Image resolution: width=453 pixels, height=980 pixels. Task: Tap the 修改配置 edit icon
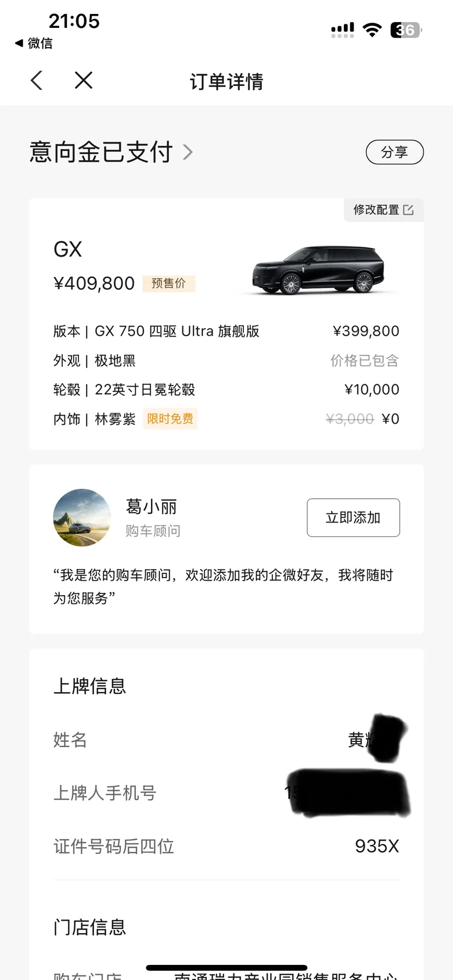pyautogui.click(x=408, y=210)
